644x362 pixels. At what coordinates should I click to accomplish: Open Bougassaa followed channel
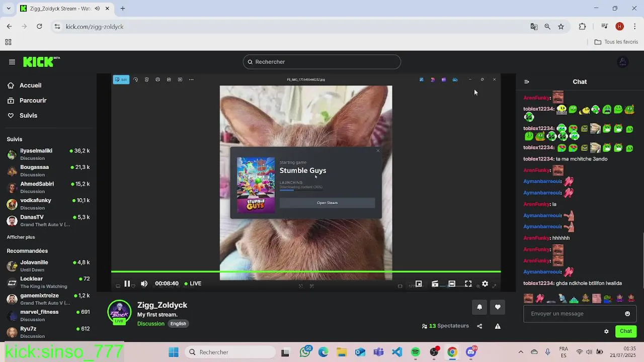(48, 171)
